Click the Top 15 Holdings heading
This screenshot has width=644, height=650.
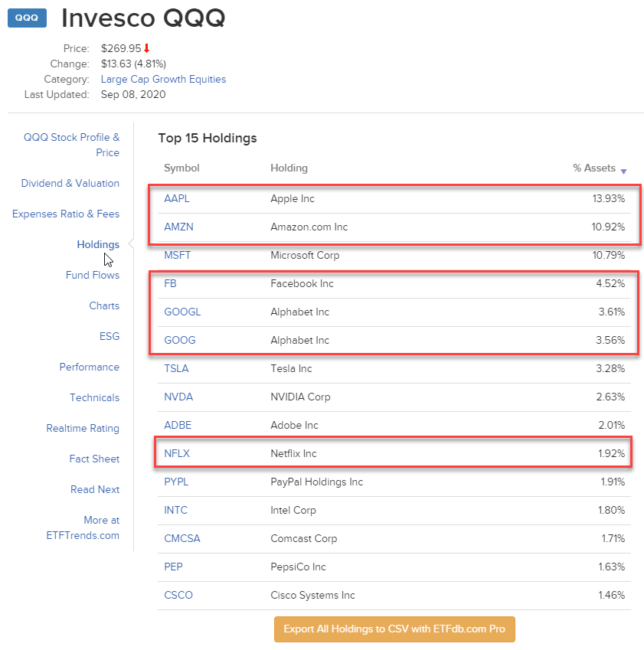point(208,138)
